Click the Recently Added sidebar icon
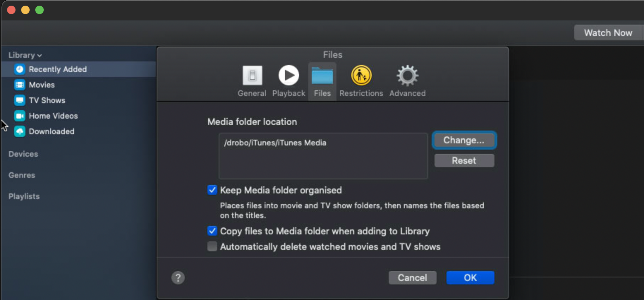644x300 pixels. pyautogui.click(x=20, y=69)
